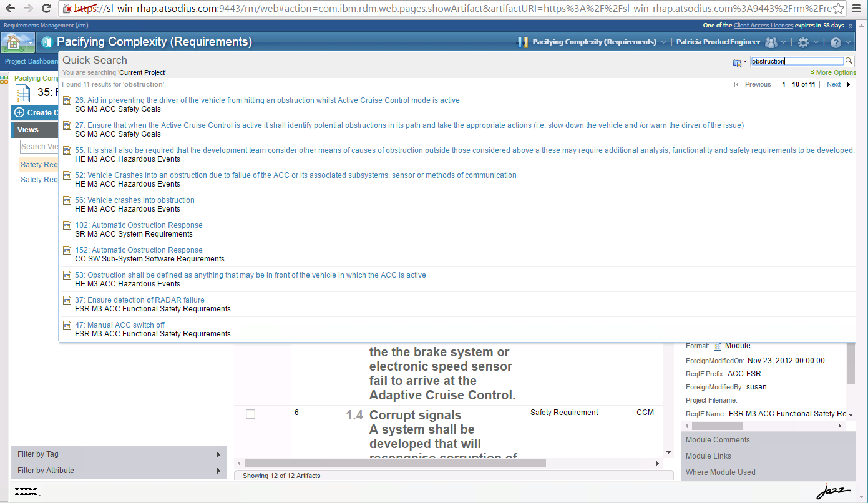Open result 47 Manual ACC switch off
Viewport: 868px width, 503px height.
(x=120, y=325)
